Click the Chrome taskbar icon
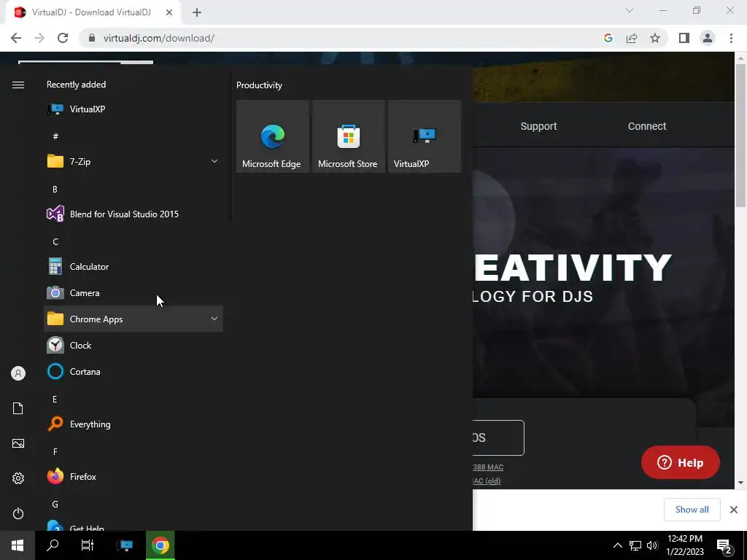Viewport: 747px width, 560px height. [x=160, y=545]
